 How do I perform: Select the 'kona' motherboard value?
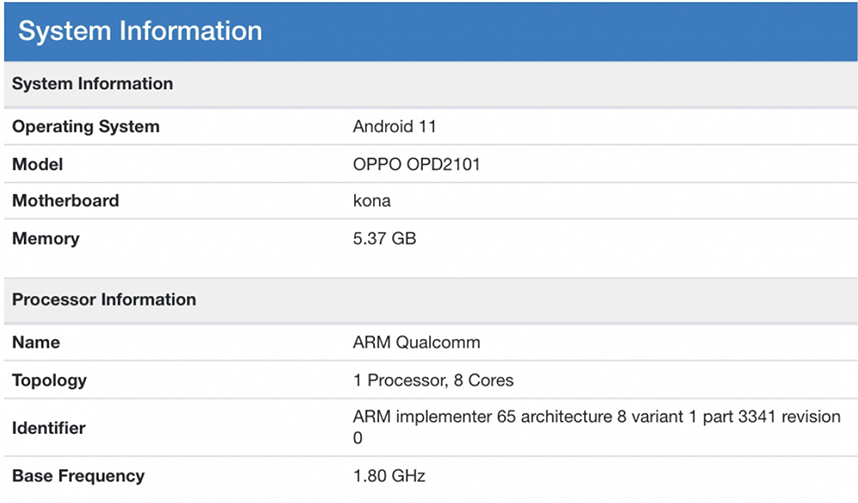coord(371,201)
